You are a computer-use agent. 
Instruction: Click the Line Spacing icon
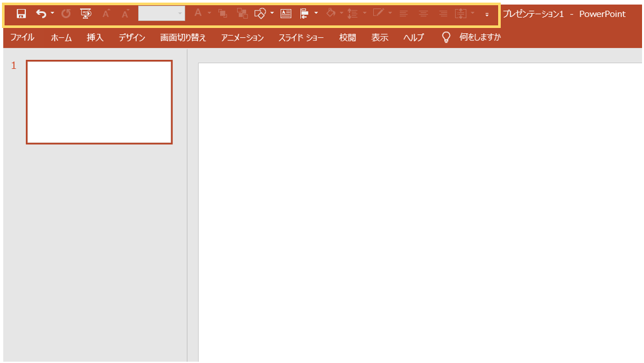[x=352, y=14]
